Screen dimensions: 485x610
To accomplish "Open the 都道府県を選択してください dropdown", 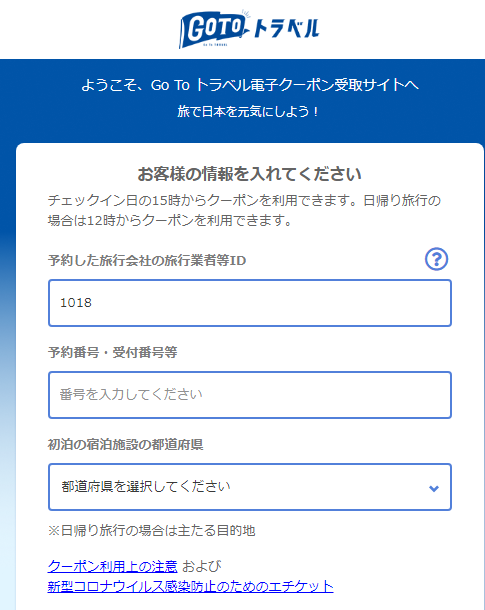I will [x=250, y=487].
